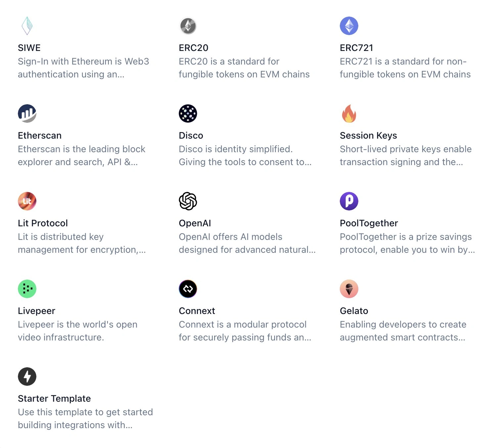Click the Connext arrows logo icon
493x448 pixels.
click(188, 289)
